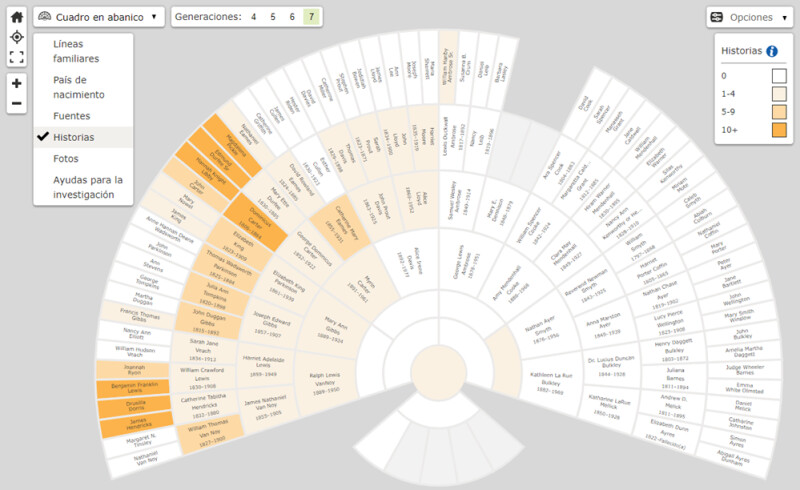Select 4 generations
Viewport: 800px width, 490px height.
(x=254, y=17)
